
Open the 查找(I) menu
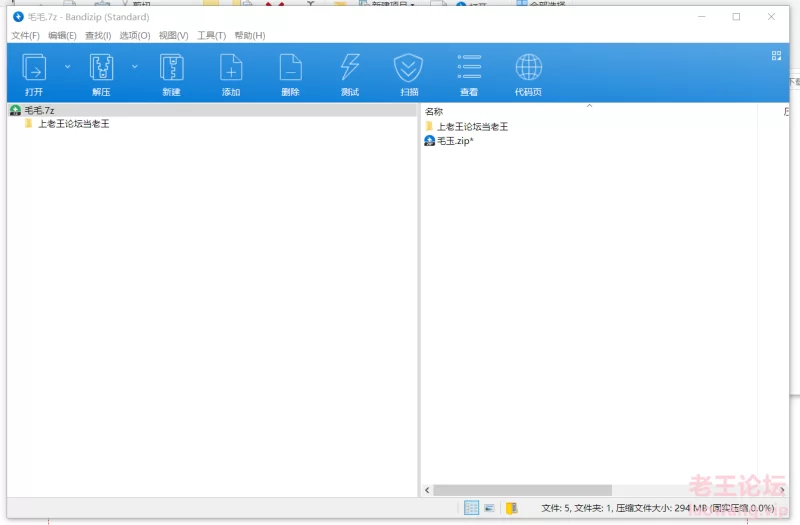98,35
